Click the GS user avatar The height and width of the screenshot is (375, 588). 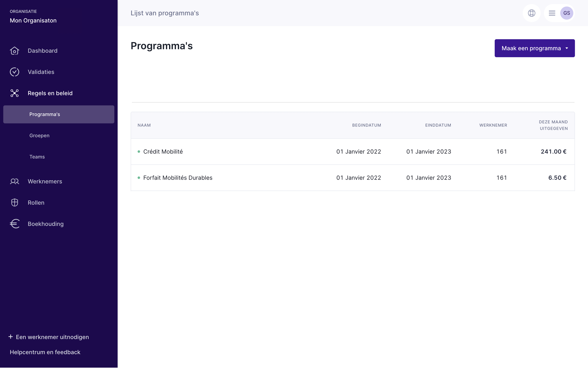pyautogui.click(x=567, y=13)
